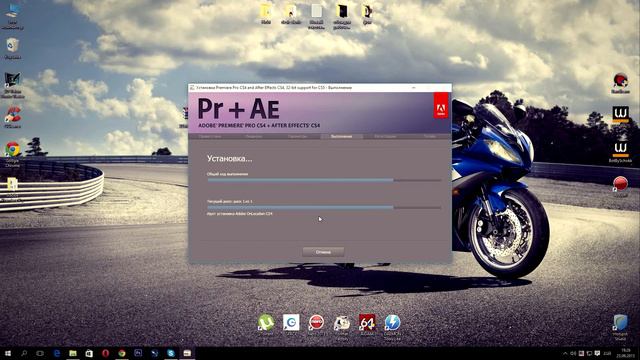Open the white G-logo desktop shortcut
The image size is (640, 360).
click(291, 322)
